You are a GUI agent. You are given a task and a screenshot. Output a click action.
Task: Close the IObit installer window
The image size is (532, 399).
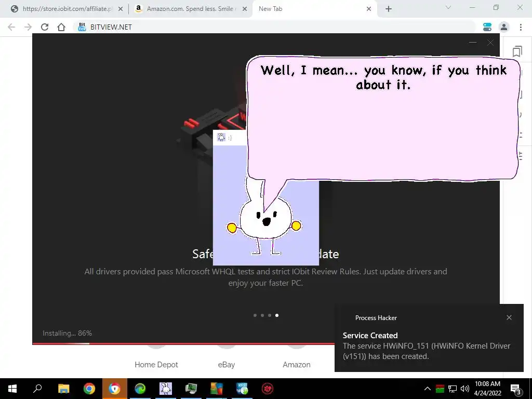click(x=490, y=43)
